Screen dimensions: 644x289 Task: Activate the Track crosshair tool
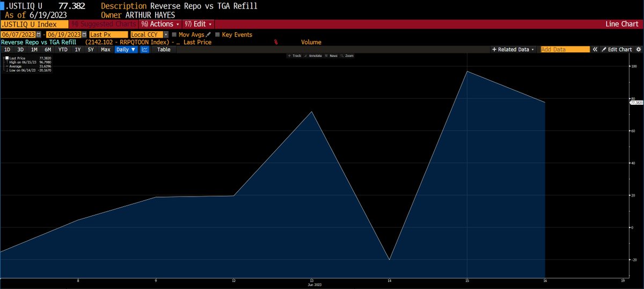pyautogui.click(x=295, y=56)
